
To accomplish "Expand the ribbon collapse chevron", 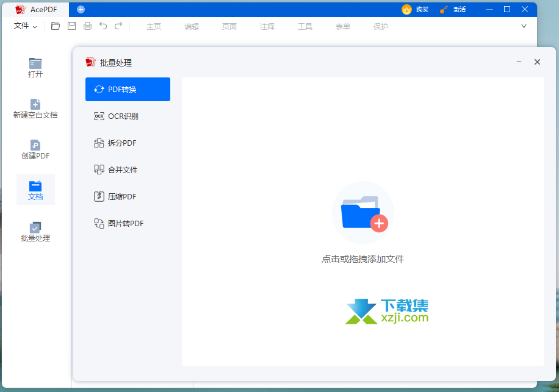I will (524, 26).
